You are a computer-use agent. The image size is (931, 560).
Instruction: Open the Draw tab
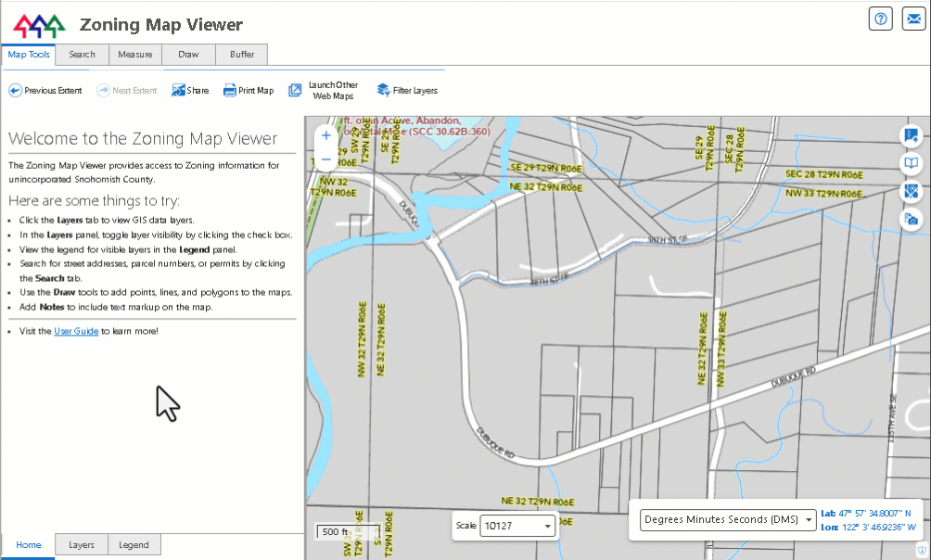coord(188,54)
